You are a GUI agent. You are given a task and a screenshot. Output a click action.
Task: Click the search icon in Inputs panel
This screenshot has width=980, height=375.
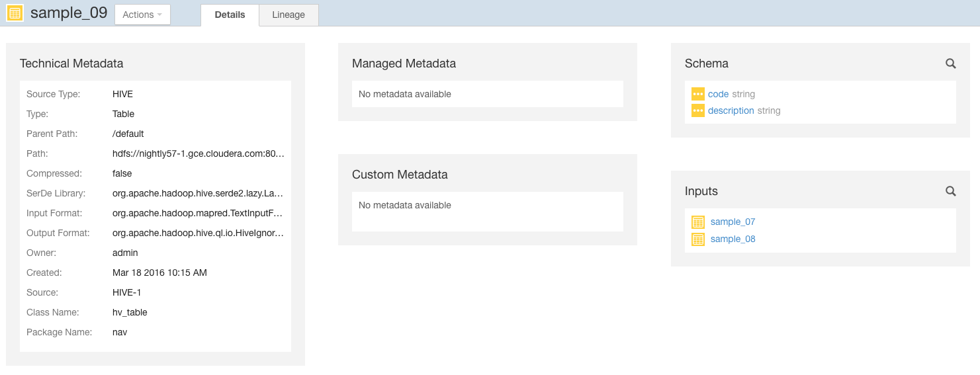[950, 191]
